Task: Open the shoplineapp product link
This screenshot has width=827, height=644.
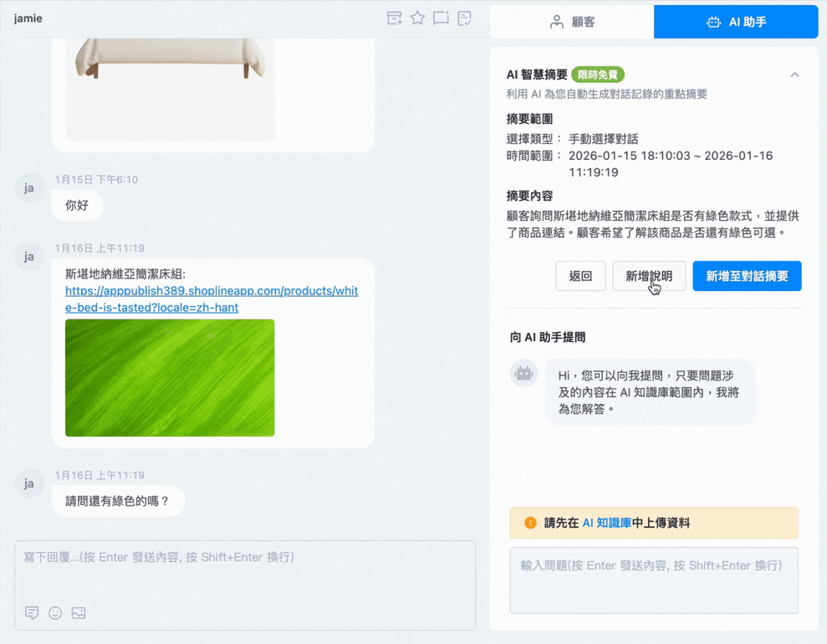Action: (212, 299)
